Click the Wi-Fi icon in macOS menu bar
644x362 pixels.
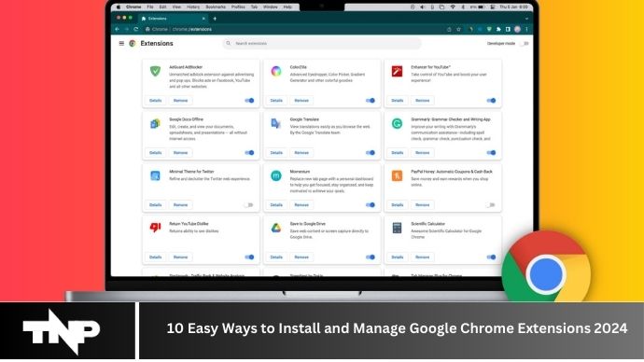453,7
